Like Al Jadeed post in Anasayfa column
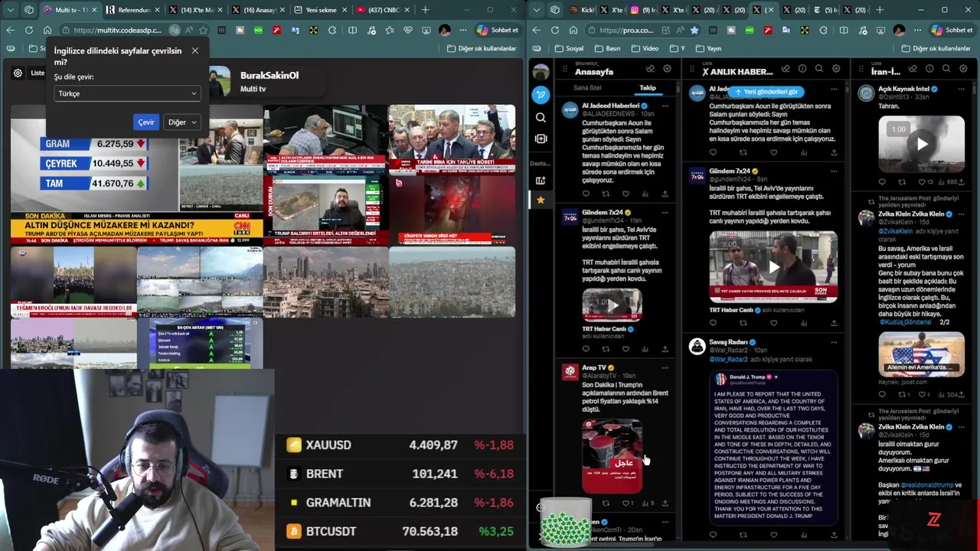The height and width of the screenshot is (551, 980). click(626, 194)
